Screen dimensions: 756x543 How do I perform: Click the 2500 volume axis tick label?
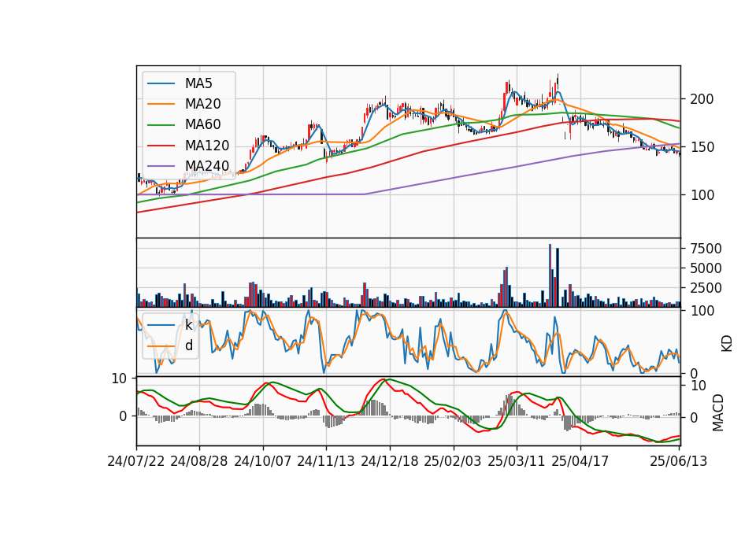pyautogui.click(x=706, y=288)
